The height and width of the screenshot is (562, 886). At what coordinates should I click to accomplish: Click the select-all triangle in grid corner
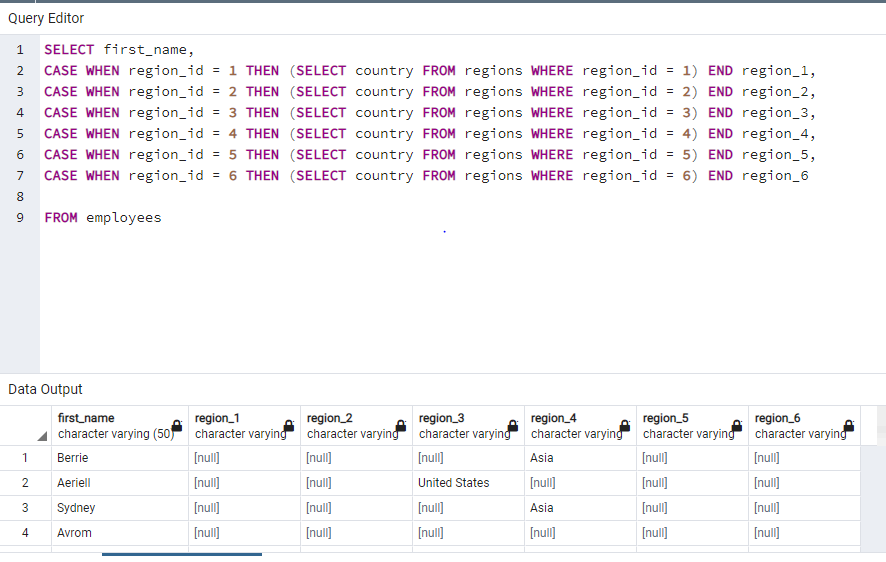point(42,436)
